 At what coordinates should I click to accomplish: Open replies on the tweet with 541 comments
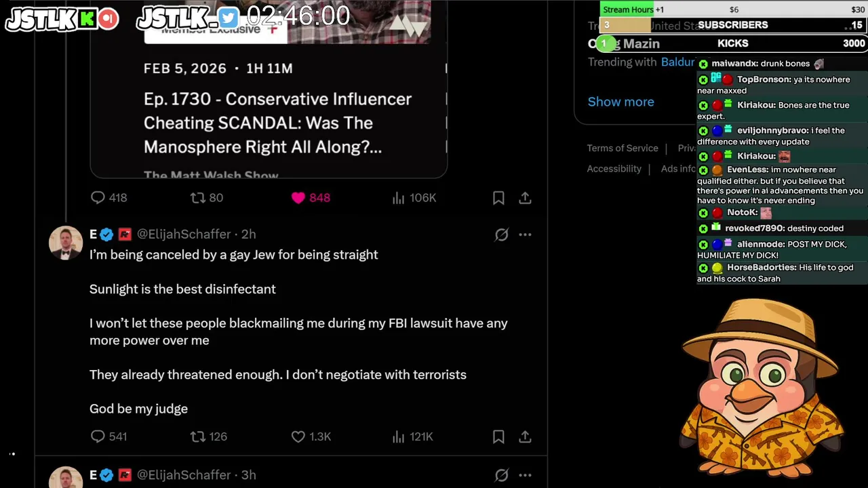(x=98, y=436)
